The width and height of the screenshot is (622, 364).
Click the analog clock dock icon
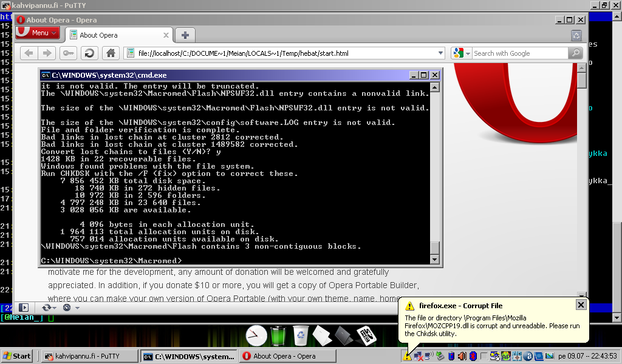256,334
